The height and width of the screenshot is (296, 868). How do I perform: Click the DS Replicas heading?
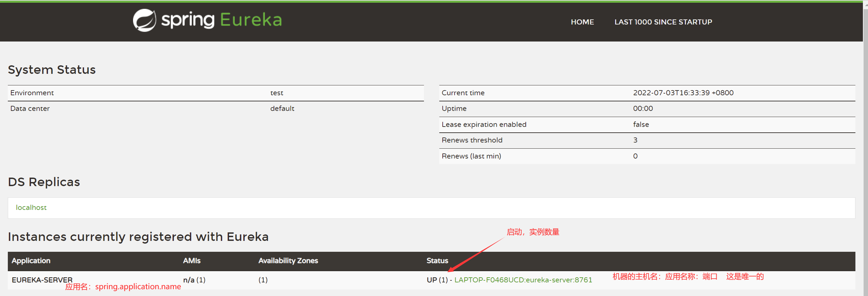[44, 182]
